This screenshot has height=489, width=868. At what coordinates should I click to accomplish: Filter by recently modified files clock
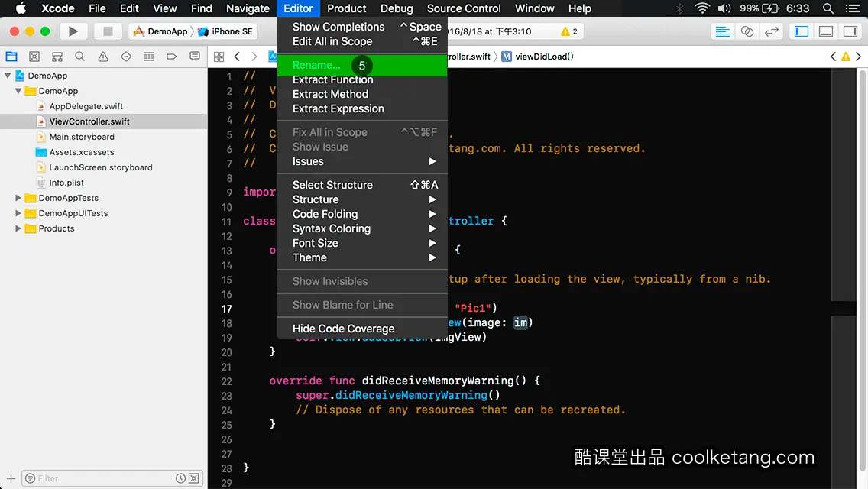point(180,478)
